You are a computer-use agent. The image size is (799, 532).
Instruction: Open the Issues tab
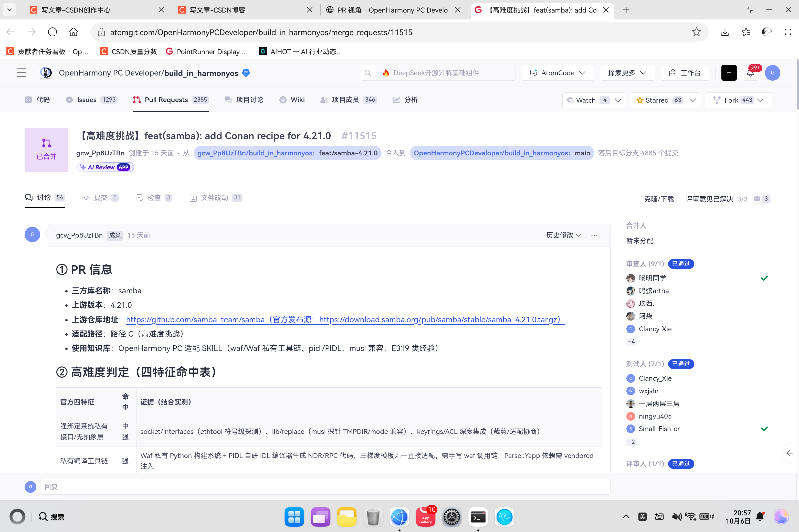(x=92, y=100)
